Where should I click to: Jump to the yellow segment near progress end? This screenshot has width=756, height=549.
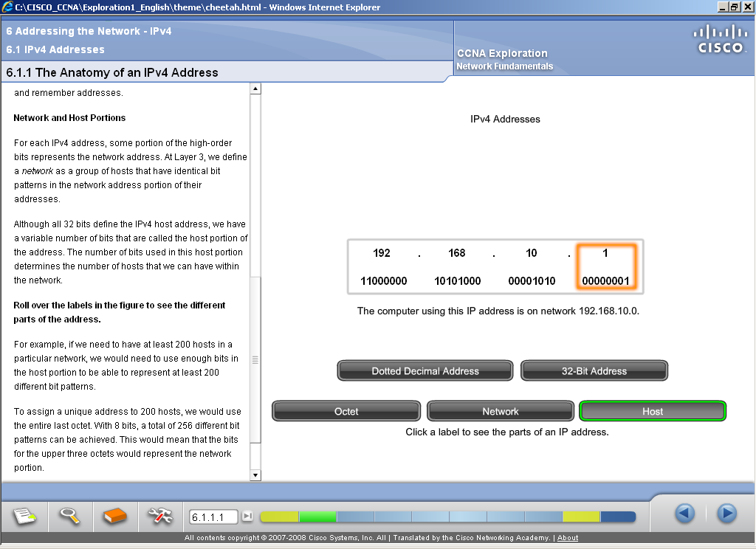point(581,517)
